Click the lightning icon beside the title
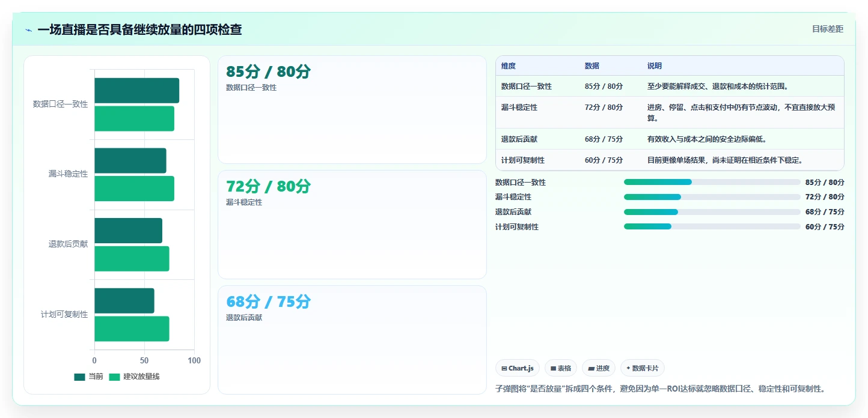Image resolution: width=868 pixels, height=418 pixels. (x=28, y=30)
